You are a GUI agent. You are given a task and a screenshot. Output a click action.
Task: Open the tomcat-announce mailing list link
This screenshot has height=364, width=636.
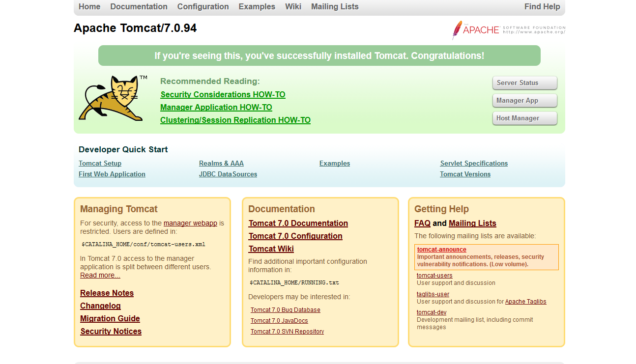click(442, 250)
